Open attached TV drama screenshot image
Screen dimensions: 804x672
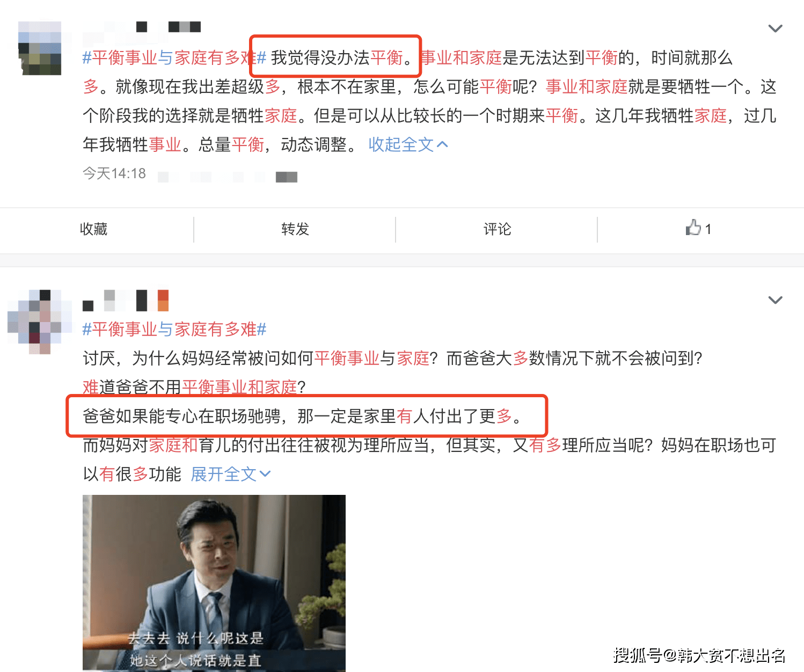click(x=214, y=583)
